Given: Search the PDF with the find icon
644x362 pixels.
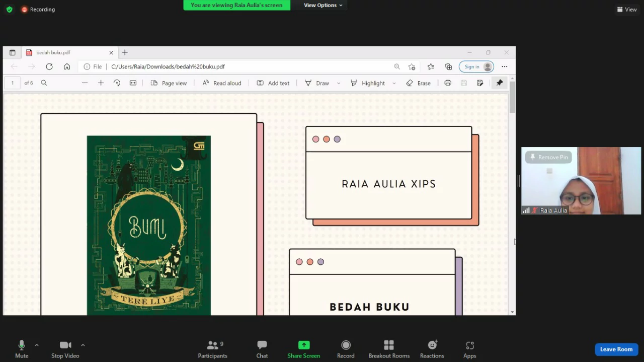Looking at the screenshot, I should click(x=44, y=83).
